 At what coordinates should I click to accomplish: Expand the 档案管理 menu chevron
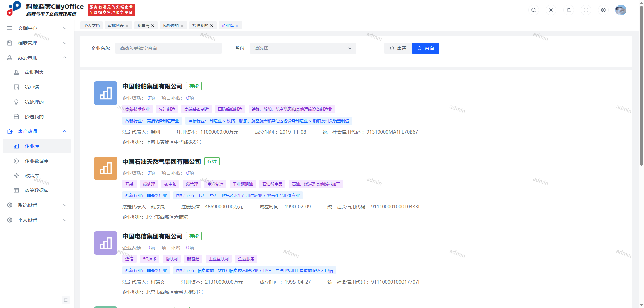click(65, 43)
